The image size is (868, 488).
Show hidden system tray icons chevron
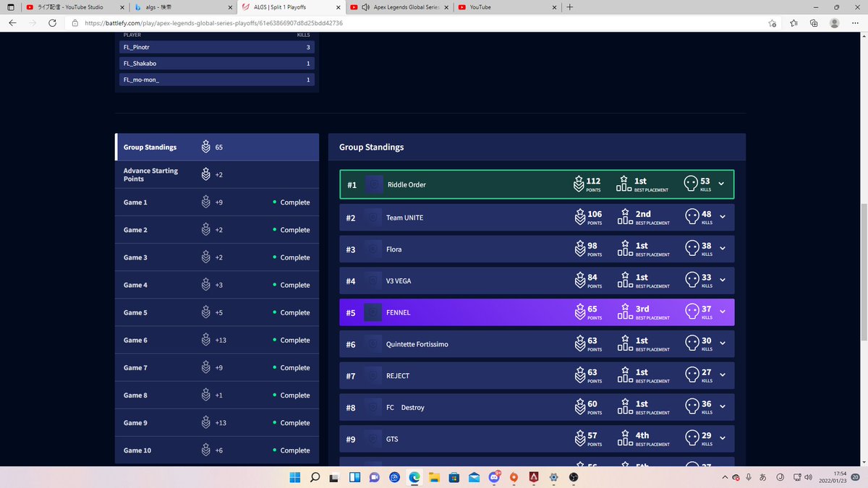(726, 477)
